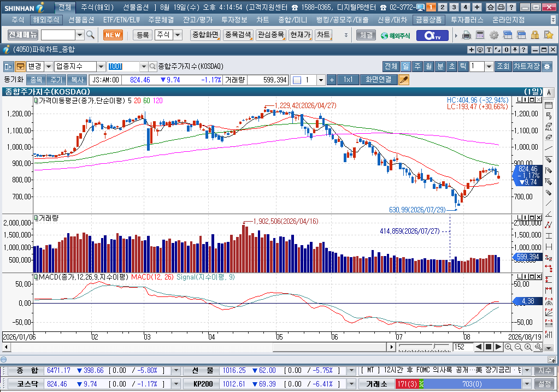The height and width of the screenshot is (392, 559).
Task: Toggle the 주 weekly period button
Action: [417, 67]
